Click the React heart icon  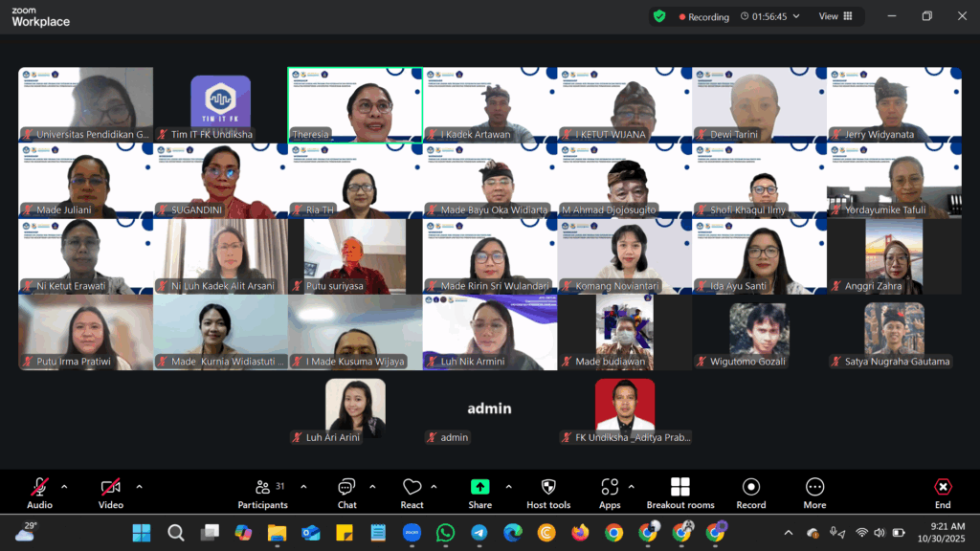412,493
